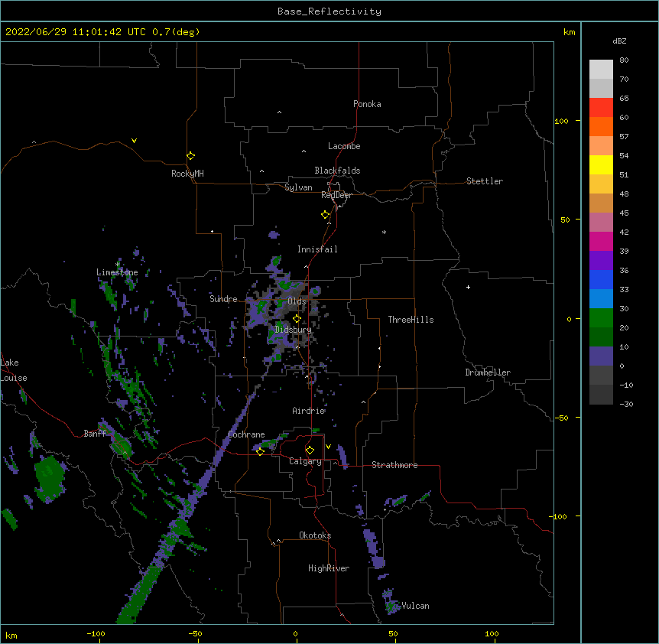This screenshot has width=659, height=644.
Task: Select the Innisfail map label
Action: click(x=317, y=249)
